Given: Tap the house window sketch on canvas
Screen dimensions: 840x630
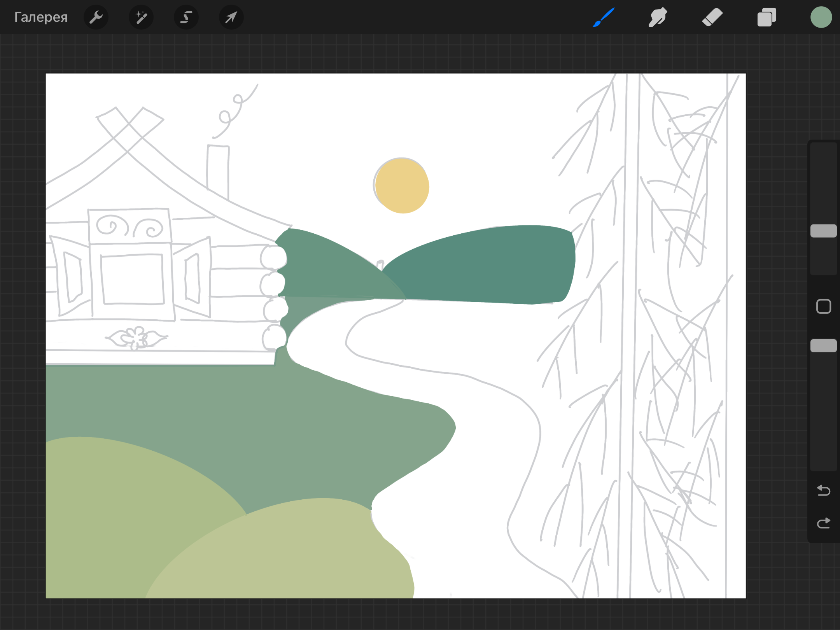Looking at the screenshot, I should (132, 278).
